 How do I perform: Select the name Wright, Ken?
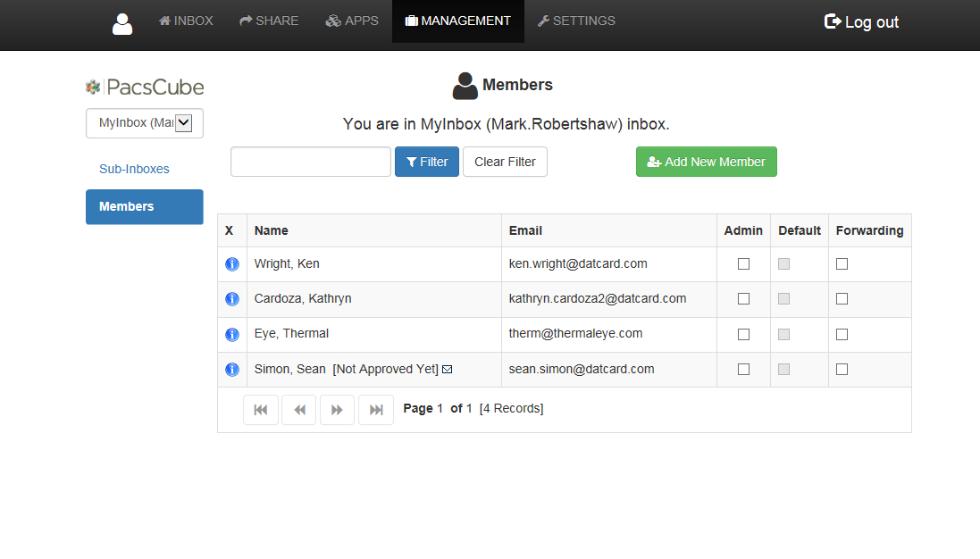[x=287, y=264]
